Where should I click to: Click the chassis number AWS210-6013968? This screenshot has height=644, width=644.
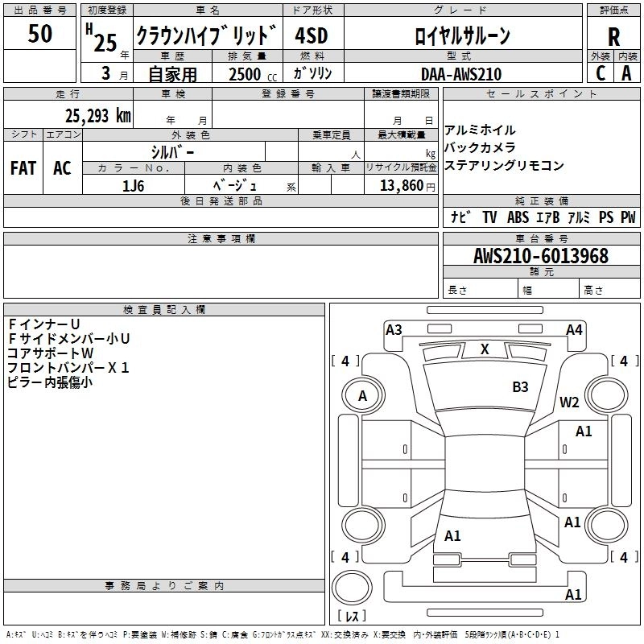[x=540, y=256]
